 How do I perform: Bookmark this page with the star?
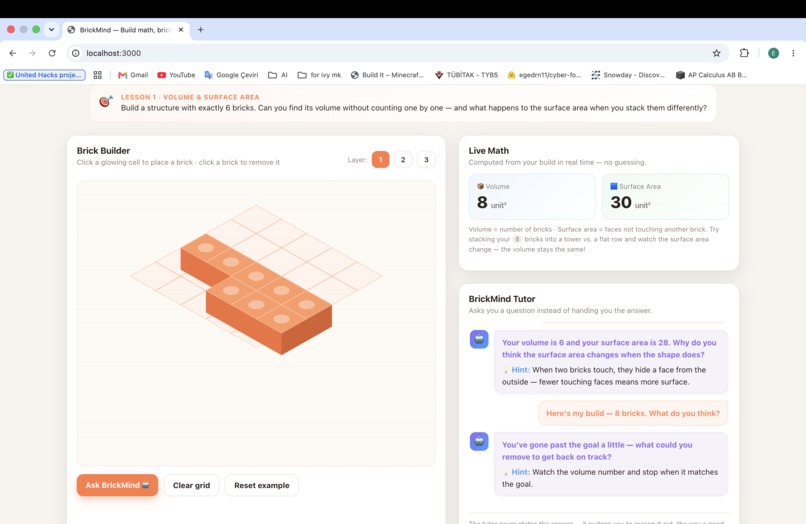(716, 53)
